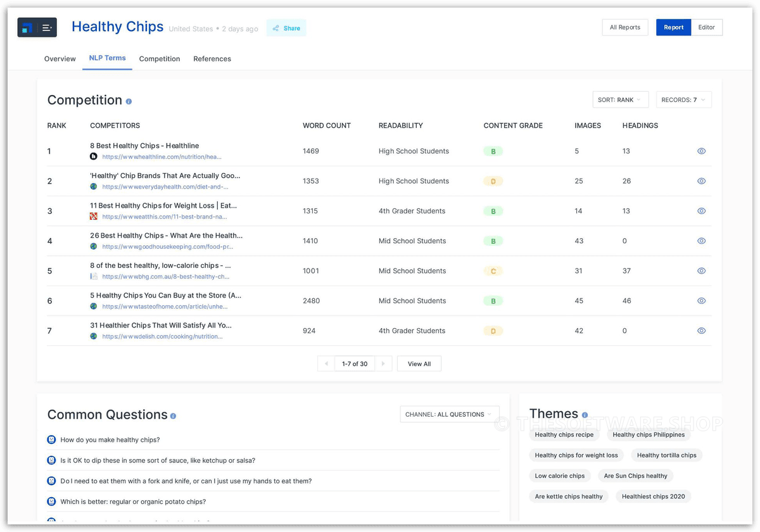760x532 pixels.
Task: Click the everydayhealth favicon in row 2
Action: coord(94,187)
